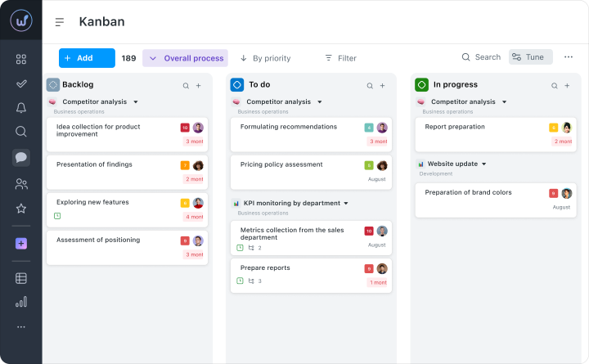The height and width of the screenshot is (364, 589).
Task: Click the blue Add button
Action: pyautogui.click(x=87, y=58)
